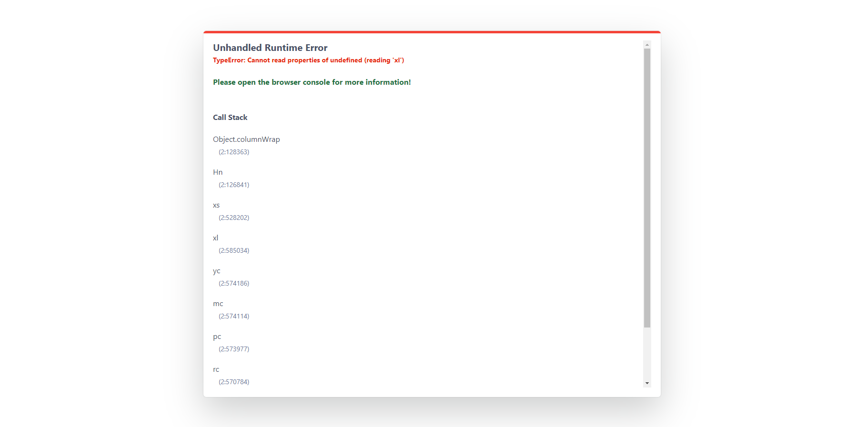The height and width of the screenshot is (427, 868).
Task: Select the xs stack frame
Action: click(216, 205)
